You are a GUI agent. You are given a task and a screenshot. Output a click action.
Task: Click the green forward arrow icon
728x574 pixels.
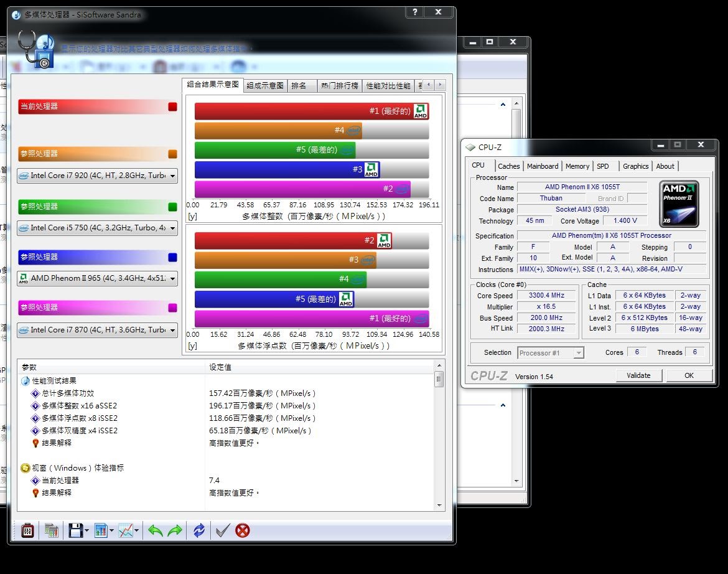175,530
